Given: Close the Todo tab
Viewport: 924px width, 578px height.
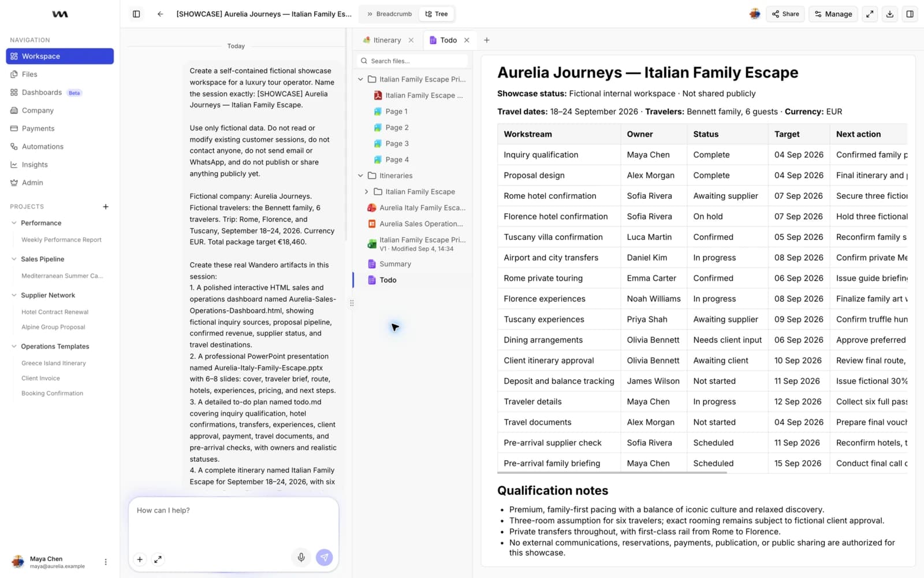Looking at the screenshot, I should pyautogui.click(x=467, y=40).
